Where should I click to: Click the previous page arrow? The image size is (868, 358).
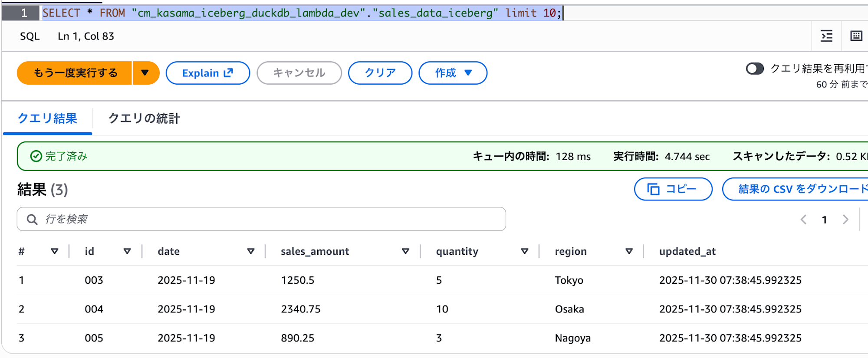[x=803, y=220]
